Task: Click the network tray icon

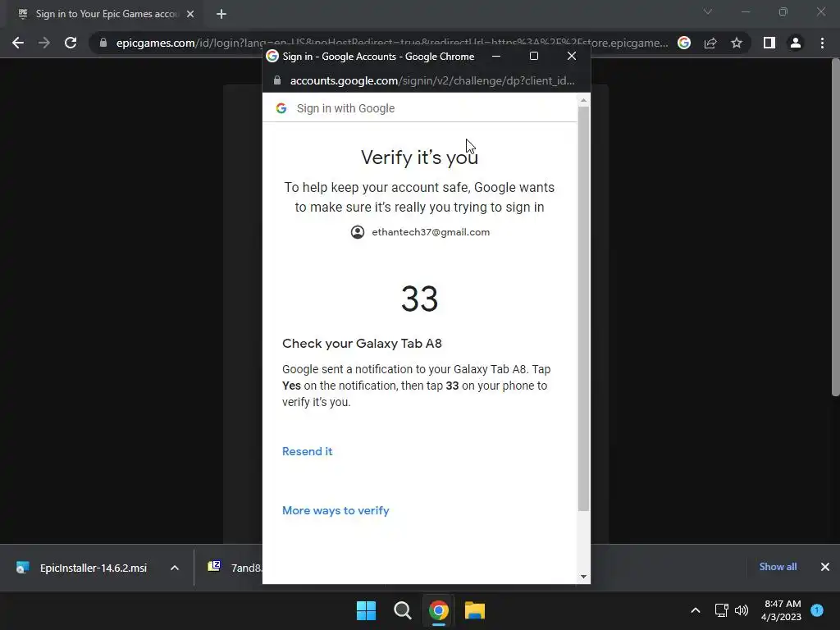Action: [x=722, y=610]
